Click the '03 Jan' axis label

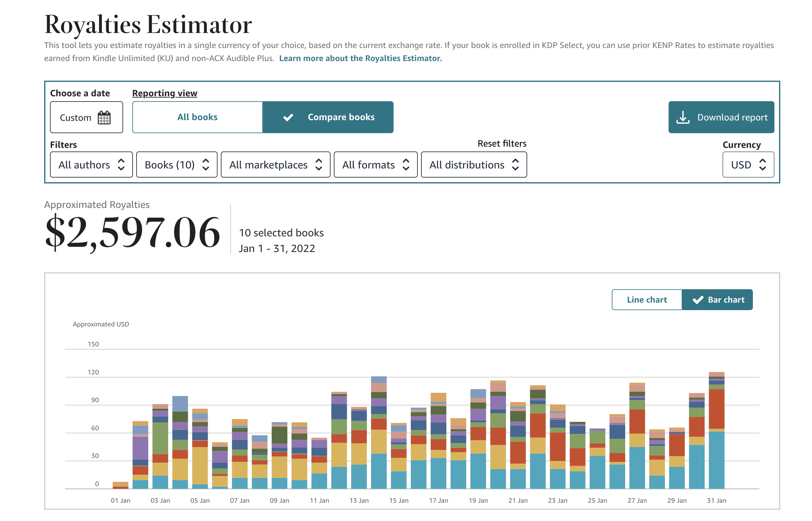[x=160, y=501]
